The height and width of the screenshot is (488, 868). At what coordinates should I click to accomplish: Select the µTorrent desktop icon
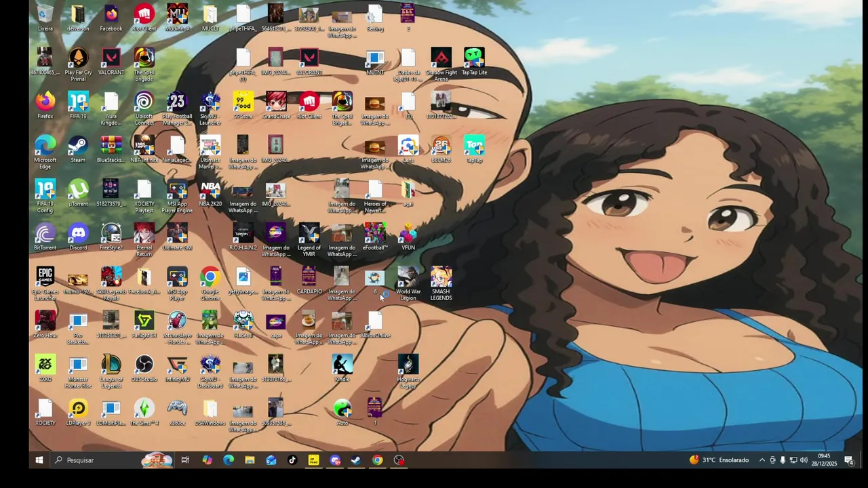click(78, 194)
